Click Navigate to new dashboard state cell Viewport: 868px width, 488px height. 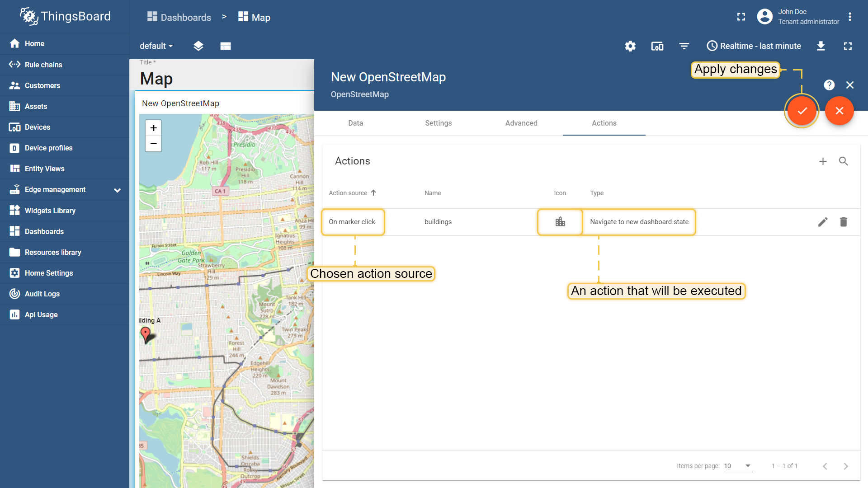pos(639,222)
